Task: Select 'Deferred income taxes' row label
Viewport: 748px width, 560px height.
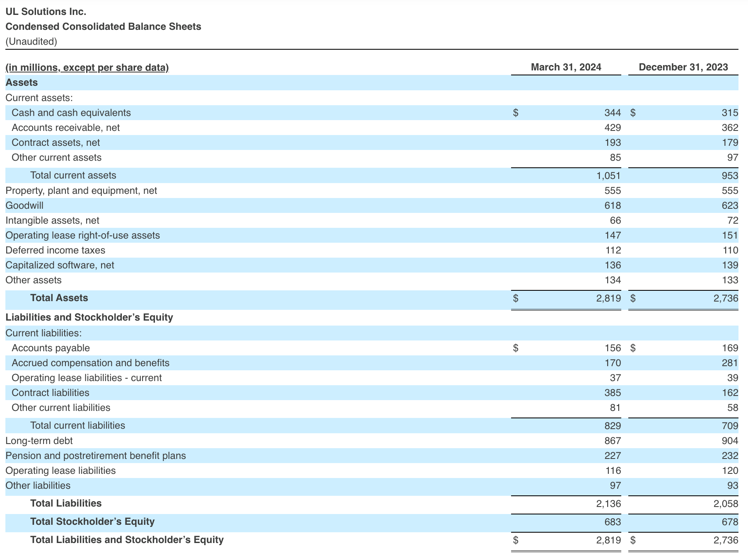Action: point(55,250)
